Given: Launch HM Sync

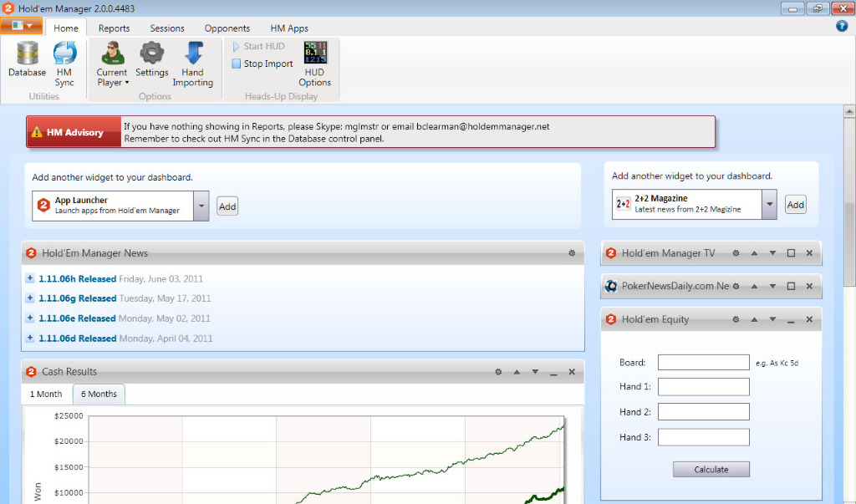Looking at the screenshot, I should point(64,64).
